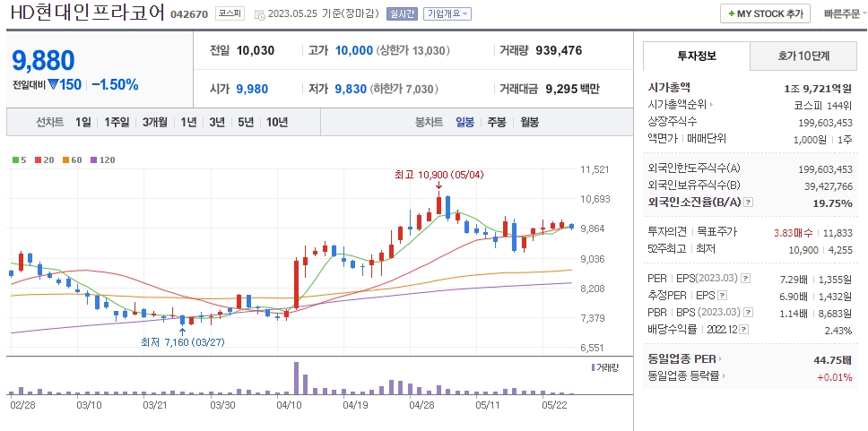The height and width of the screenshot is (431, 868).
Task: Click the orange 60-day moving average legend
Action: point(72,159)
